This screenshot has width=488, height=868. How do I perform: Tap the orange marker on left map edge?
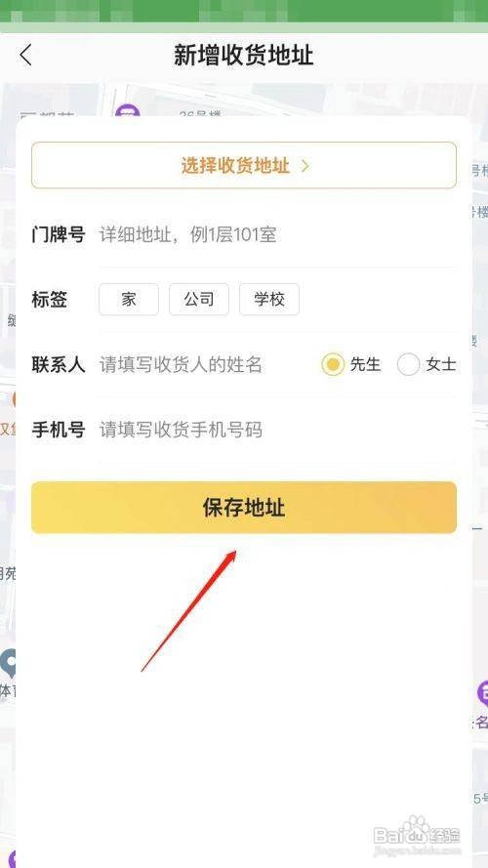[15, 399]
